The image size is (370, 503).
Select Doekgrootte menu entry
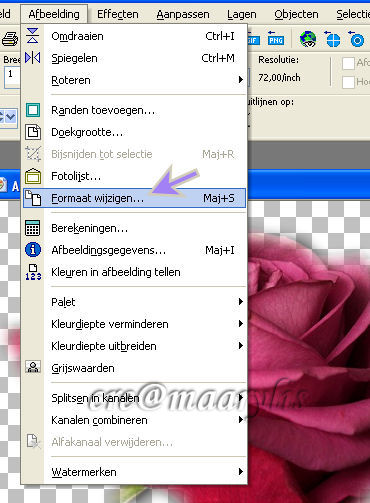point(134,132)
